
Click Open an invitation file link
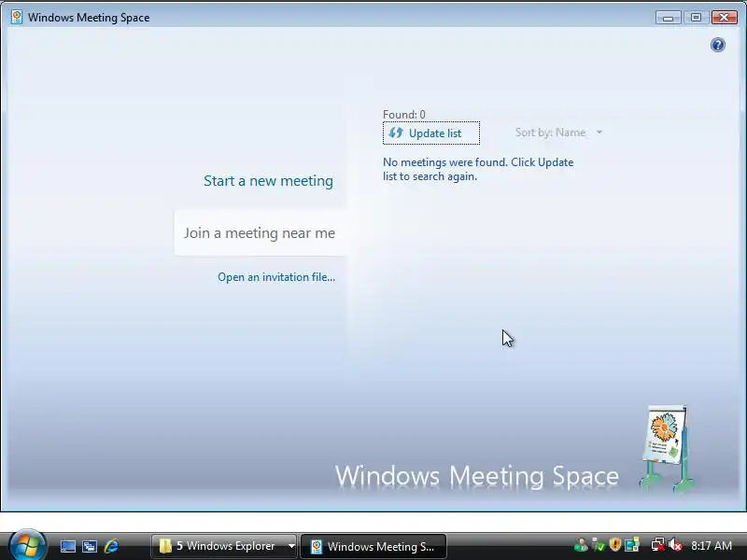pos(276,277)
